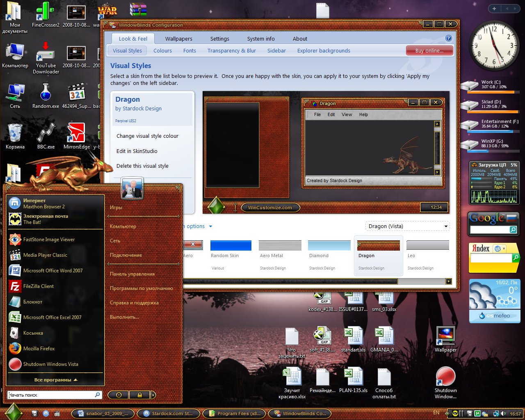Launch The Bat! email client
Image resolution: width=525 pixels, height=420 pixels.
click(55, 219)
